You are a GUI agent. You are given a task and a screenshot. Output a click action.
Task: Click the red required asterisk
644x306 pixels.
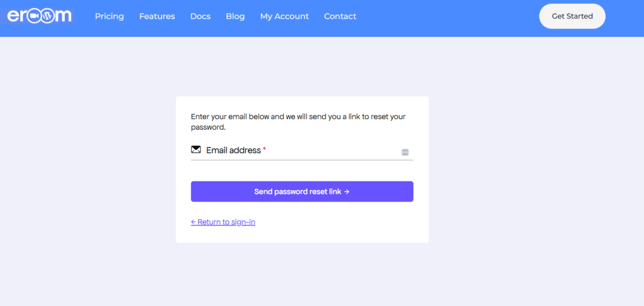click(264, 150)
